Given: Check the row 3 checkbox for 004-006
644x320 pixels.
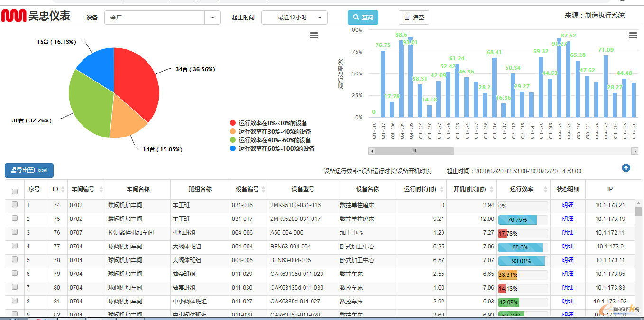Looking at the screenshot, I should tap(15, 232).
